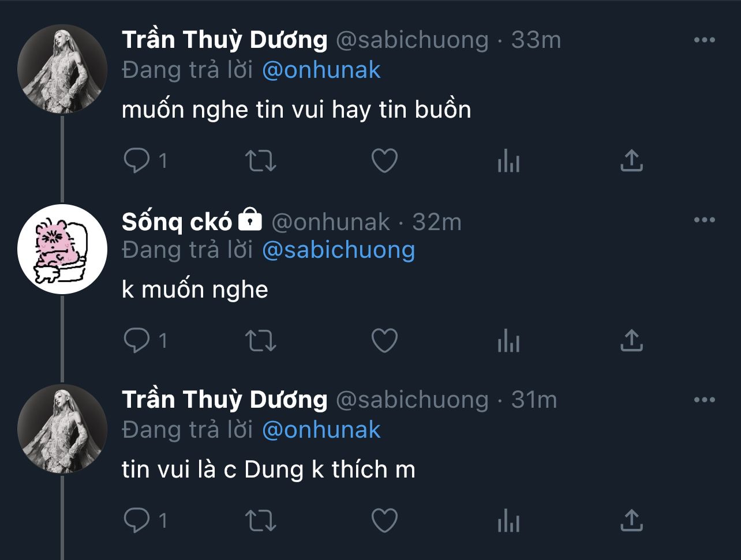Open more options for the 31m tweet
Screen dimensions: 741x560
(x=704, y=400)
